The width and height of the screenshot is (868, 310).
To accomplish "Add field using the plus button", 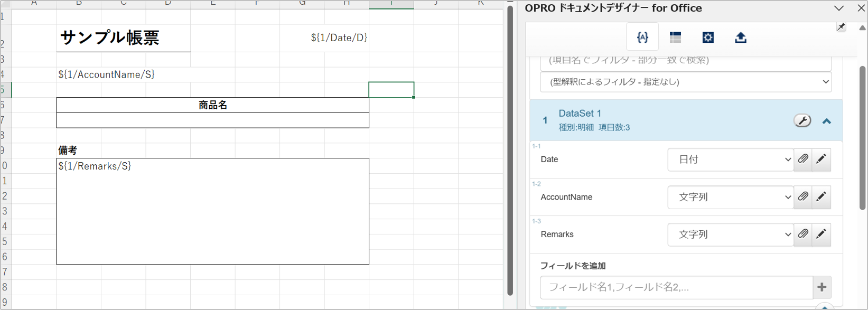I will click(822, 287).
